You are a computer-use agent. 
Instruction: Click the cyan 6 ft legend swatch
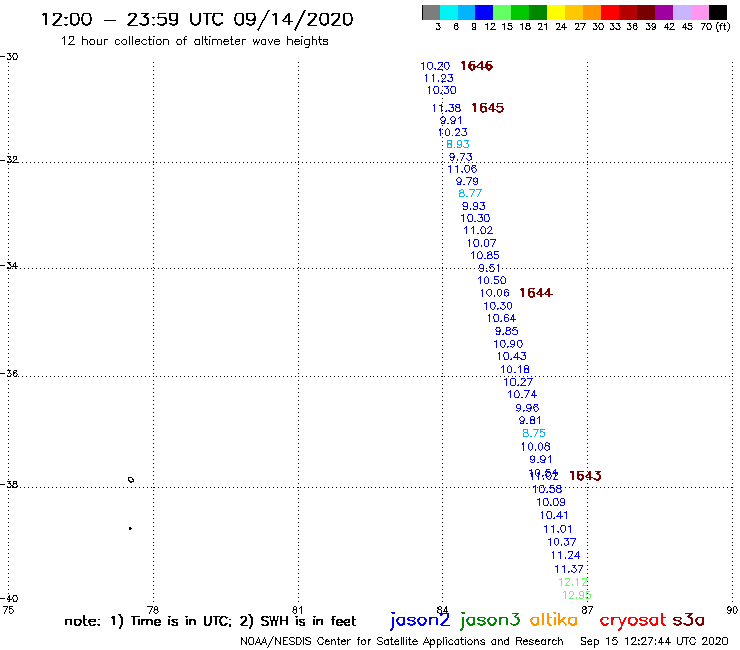point(449,12)
